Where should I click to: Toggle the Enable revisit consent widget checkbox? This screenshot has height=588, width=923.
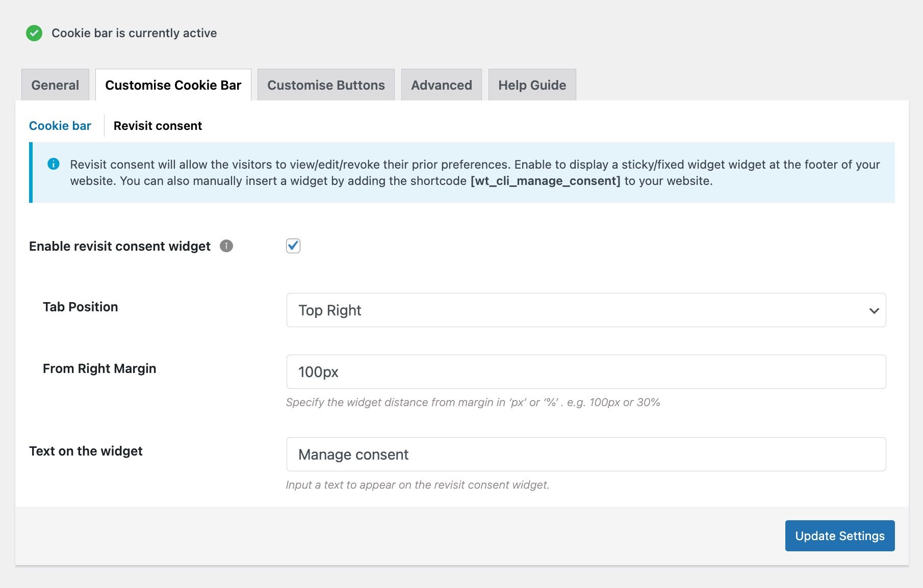tap(293, 246)
